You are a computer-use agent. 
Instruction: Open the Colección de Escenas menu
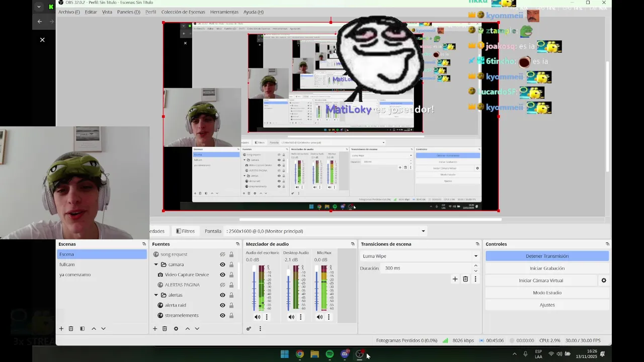184,12
